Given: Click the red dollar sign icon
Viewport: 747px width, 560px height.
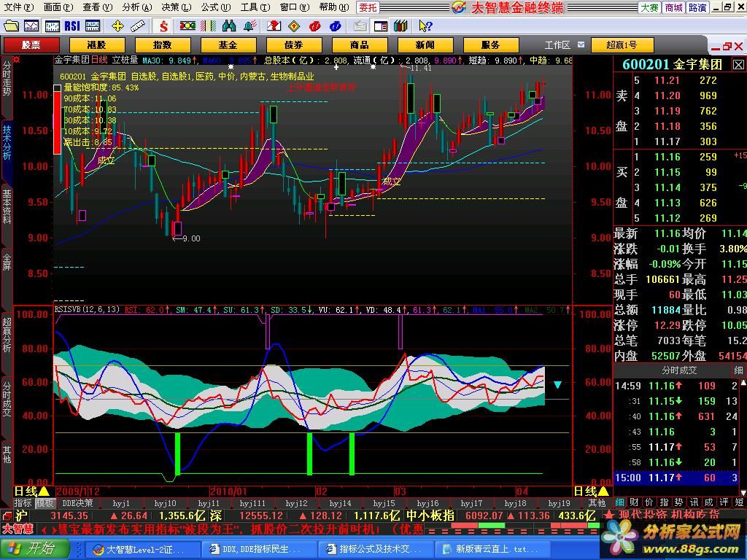Looking at the screenshot, I should tap(163, 26).
